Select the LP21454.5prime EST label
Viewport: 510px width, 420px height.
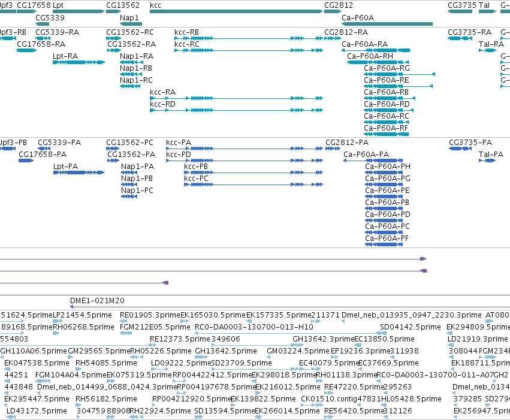pyautogui.click(x=82, y=315)
